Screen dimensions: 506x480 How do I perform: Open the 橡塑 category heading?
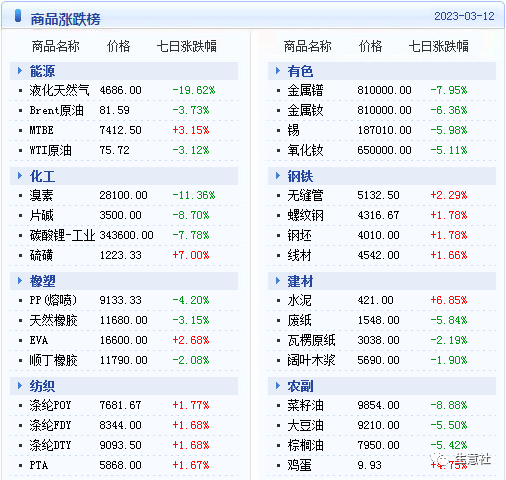click(42, 281)
